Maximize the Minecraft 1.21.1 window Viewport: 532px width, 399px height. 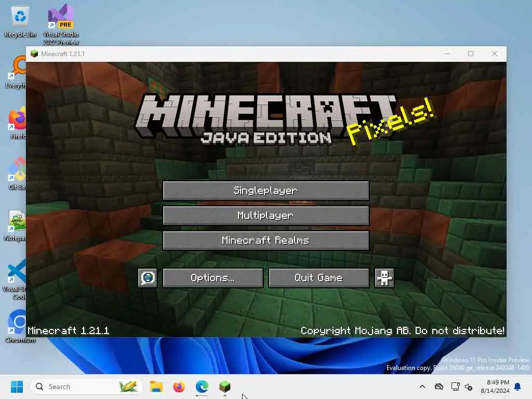click(471, 54)
